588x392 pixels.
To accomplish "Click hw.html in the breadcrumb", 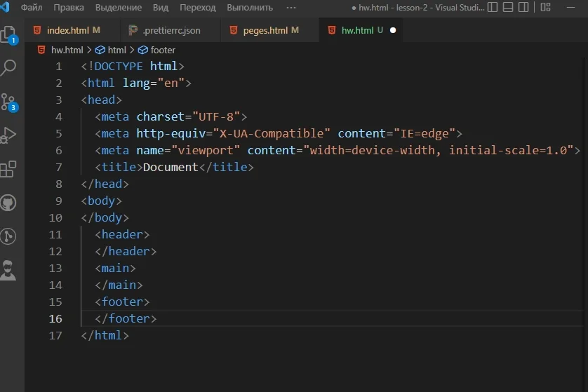I will point(67,50).
